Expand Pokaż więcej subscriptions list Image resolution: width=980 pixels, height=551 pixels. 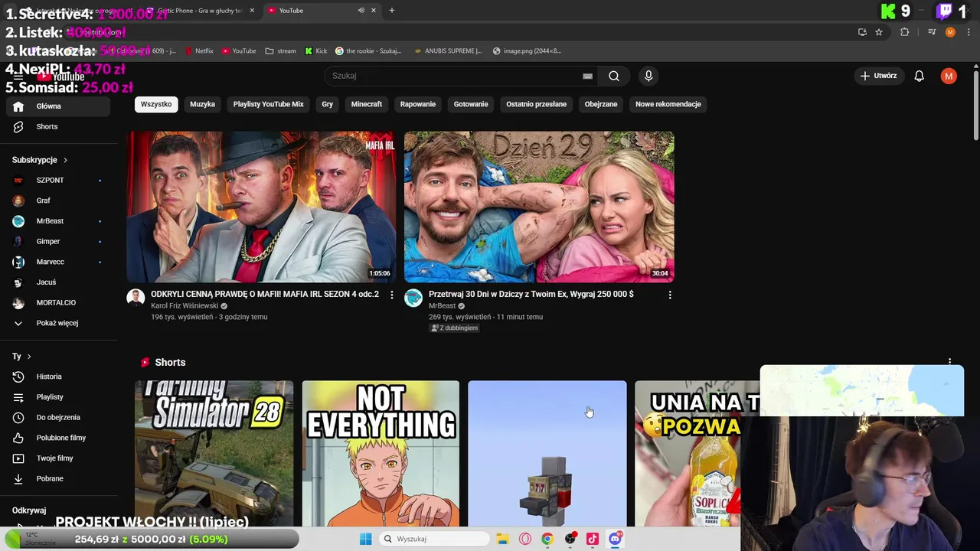point(58,323)
